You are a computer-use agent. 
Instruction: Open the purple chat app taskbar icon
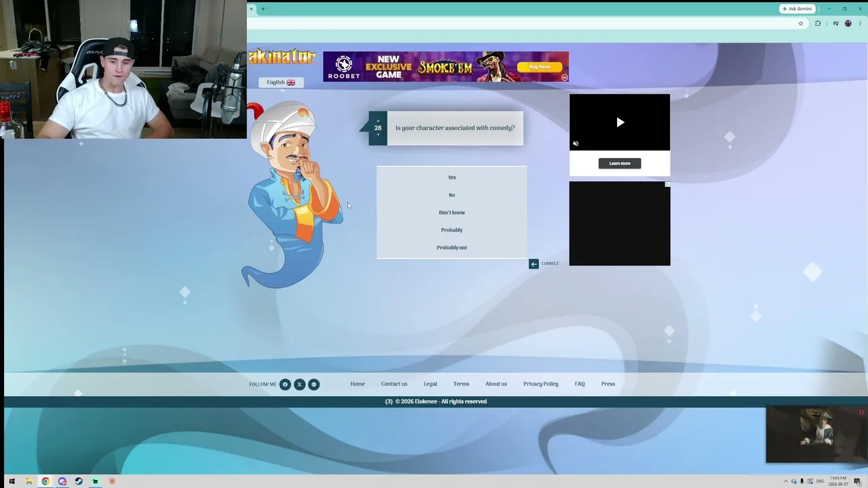pos(62,481)
